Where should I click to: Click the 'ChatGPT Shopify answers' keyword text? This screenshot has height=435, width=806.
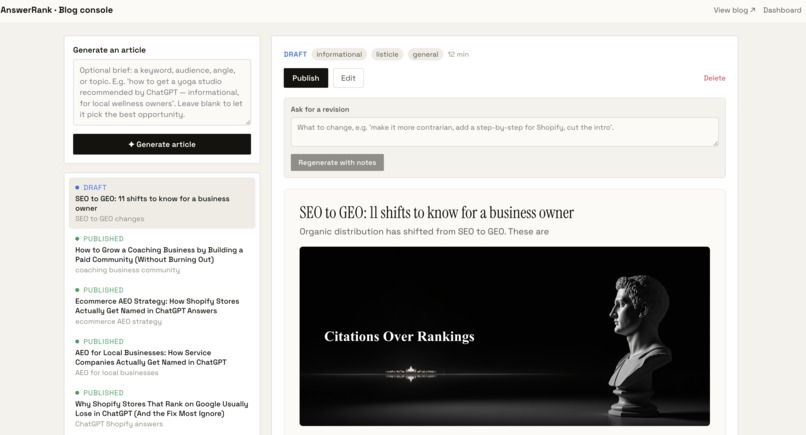[x=119, y=424]
